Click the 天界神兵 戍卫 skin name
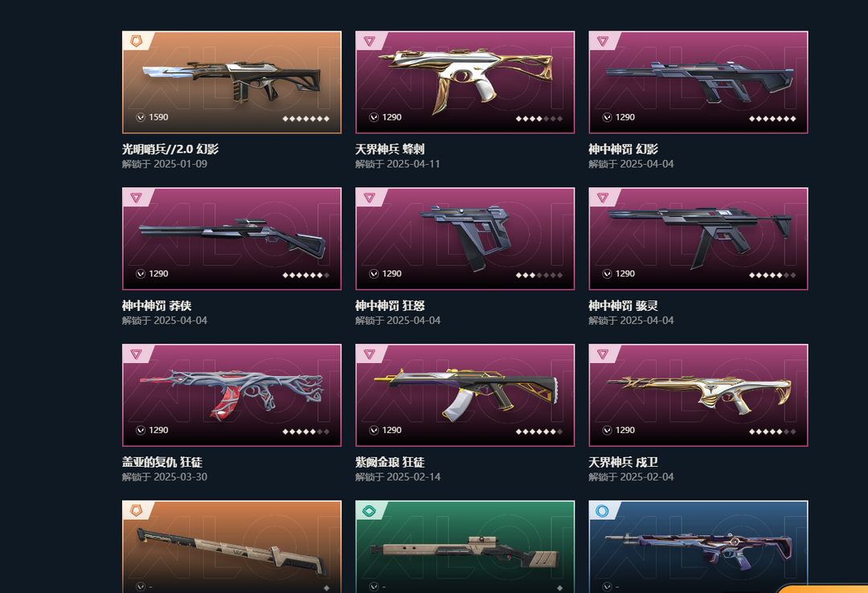The height and width of the screenshot is (593, 868). tap(623, 462)
